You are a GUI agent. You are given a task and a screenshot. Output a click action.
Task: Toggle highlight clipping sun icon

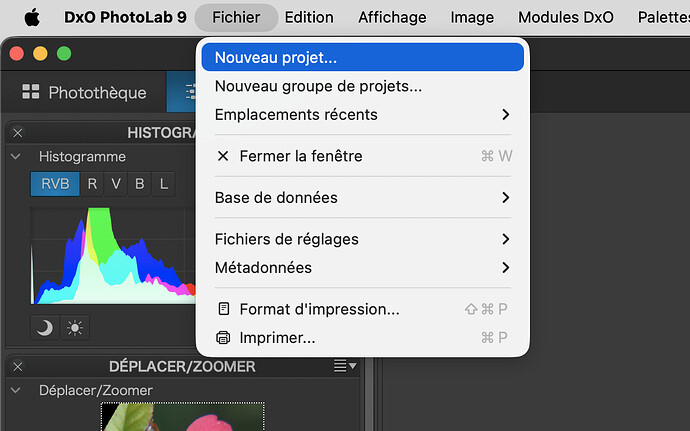(x=74, y=328)
